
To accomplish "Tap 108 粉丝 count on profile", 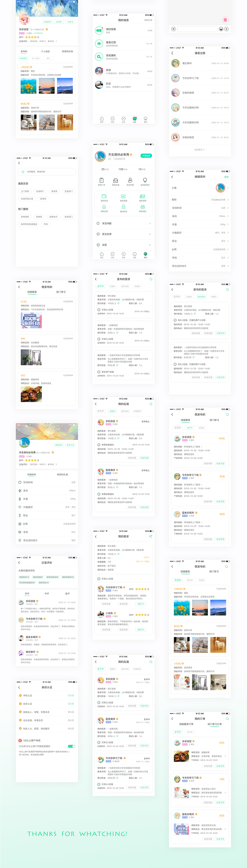I will [x=123, y=169].
